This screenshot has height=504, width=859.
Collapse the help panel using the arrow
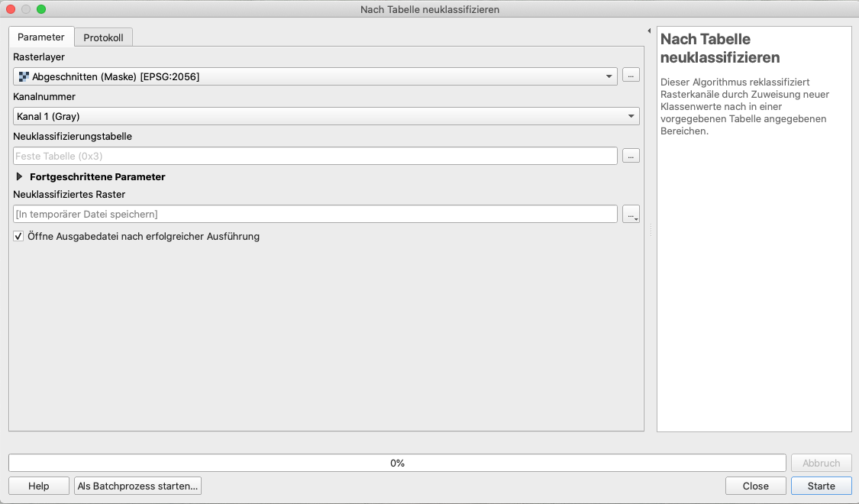(649, 31)
